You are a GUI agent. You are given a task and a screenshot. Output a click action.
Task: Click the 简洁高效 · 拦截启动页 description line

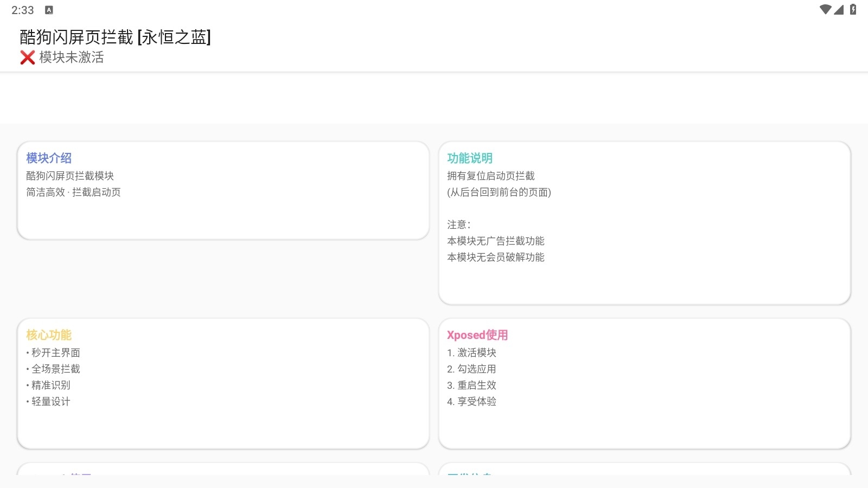[x=73, y=192]
